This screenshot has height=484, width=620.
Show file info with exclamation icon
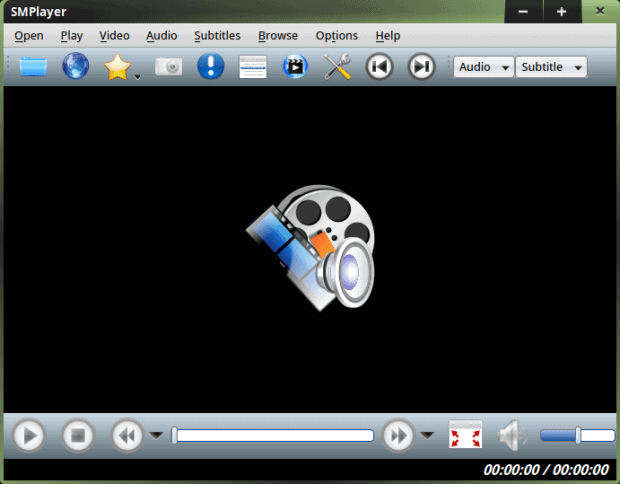211,66
